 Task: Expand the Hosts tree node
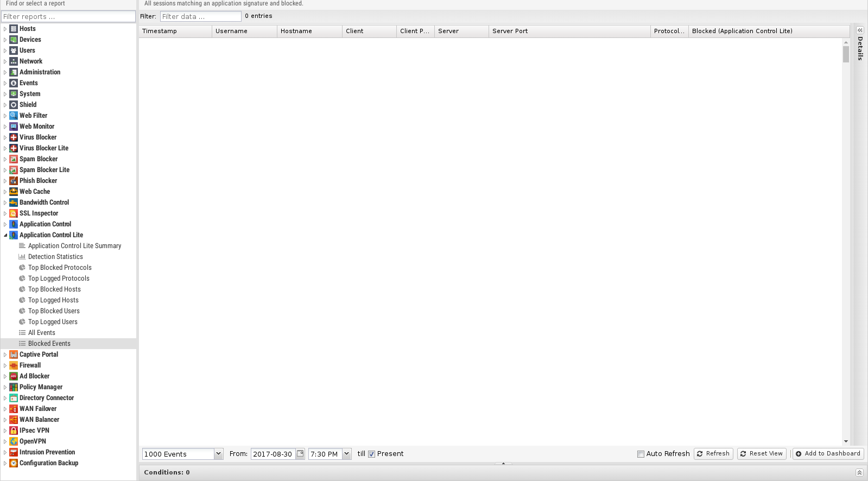pos(5,29)
